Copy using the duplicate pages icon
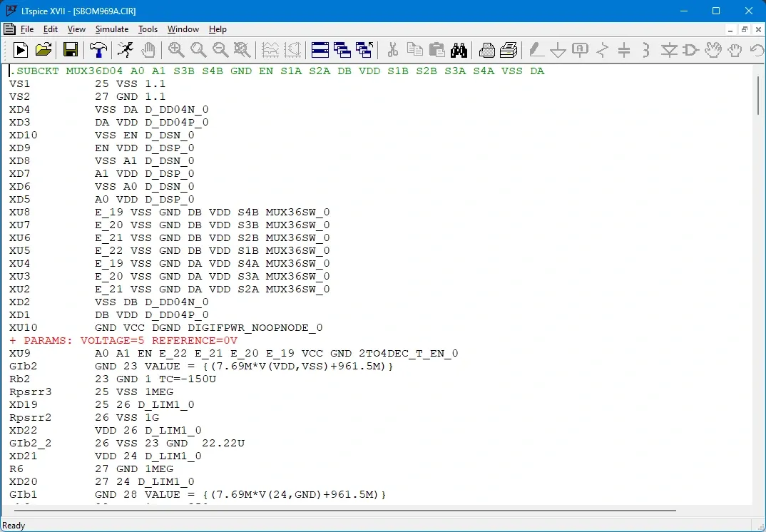Screen dimensions: 766x532 pyautogui.click(x=415, y=50)
